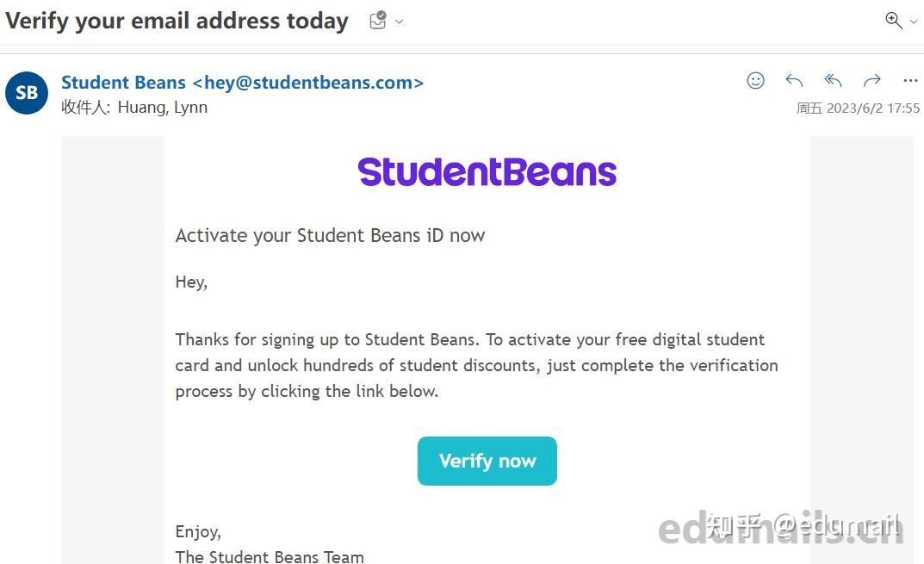Click The Student Beans Team signature text
This screenshot has height=564, width=924.
click(270, 555)
